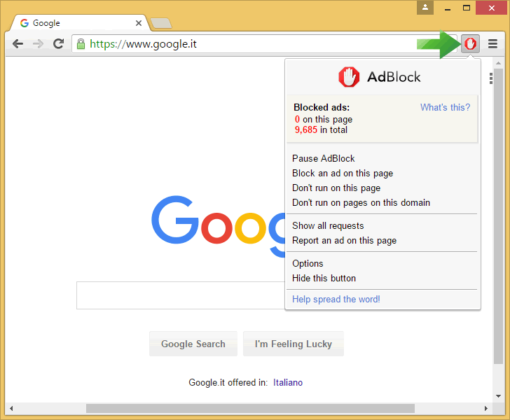Screen dimensions: 510x420
Task: Open the What's this? link
Action: click(x=445, y=107)
